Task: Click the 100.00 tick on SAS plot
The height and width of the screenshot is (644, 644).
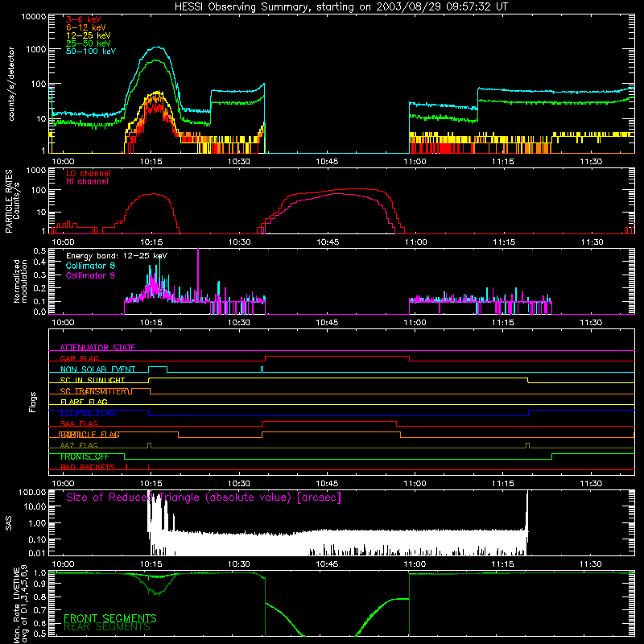Action: [32, 492]
